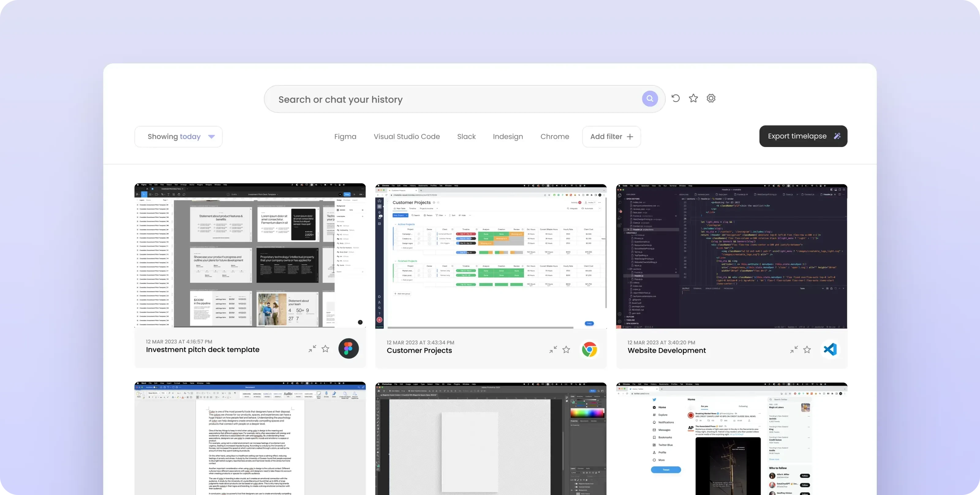Open favorites via the star icon in header
The height and width of the screenshot is (495, 980).
tap(694, 98)
